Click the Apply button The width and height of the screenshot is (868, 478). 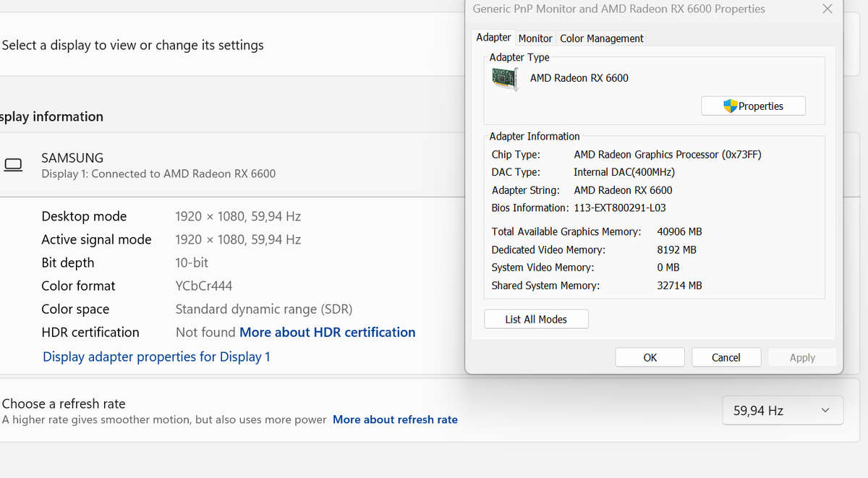coord(801,357)
